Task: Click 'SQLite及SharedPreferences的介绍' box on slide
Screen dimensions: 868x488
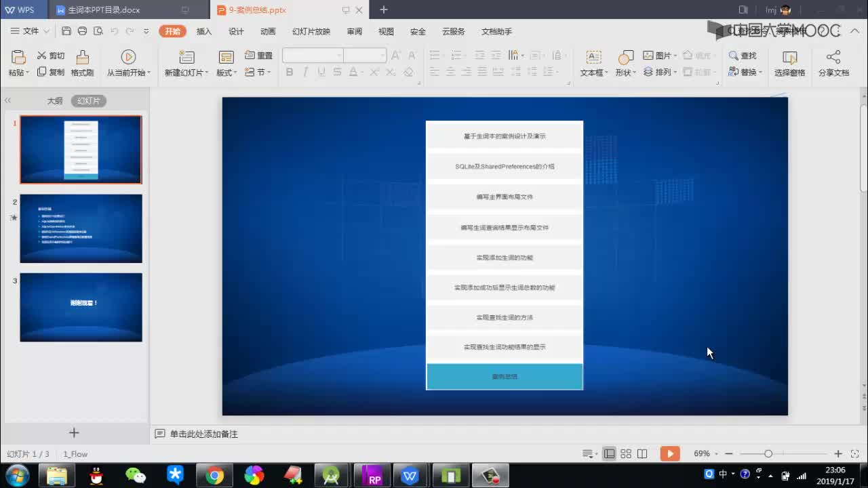Action: (505, 166)
